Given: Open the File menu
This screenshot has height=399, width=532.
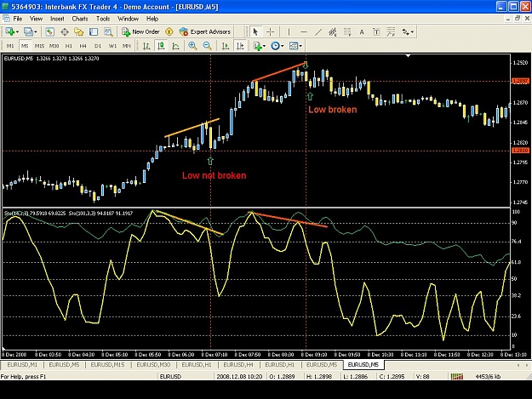Looking at the screenshot, I should point(18,19).
